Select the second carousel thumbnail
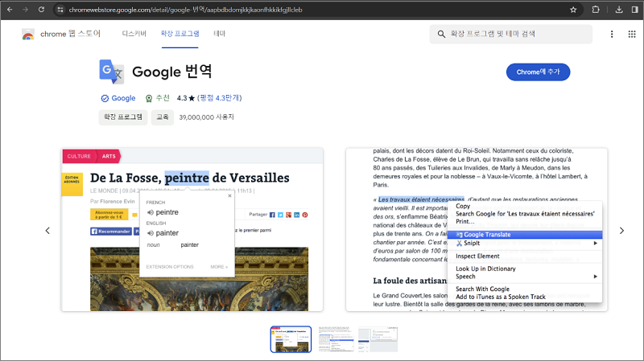644x361 pixels. coord(336,339)
